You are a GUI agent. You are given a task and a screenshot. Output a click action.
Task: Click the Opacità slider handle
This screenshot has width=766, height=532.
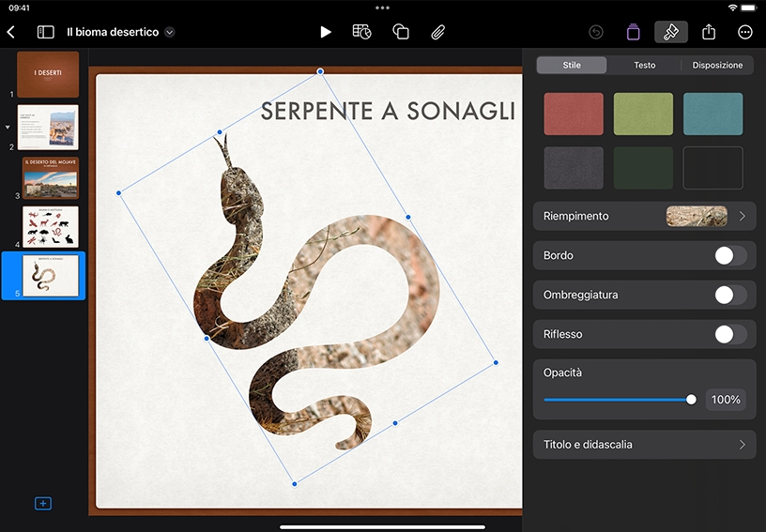691,400
